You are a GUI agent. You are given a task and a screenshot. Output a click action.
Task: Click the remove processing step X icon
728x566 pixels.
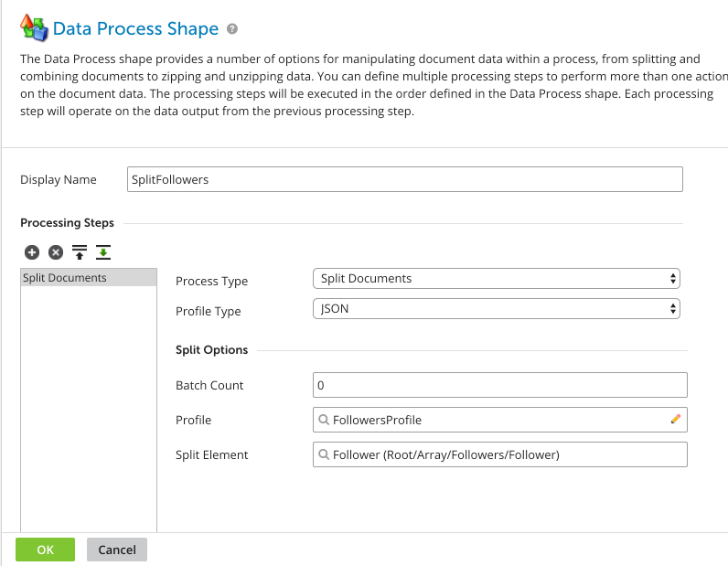click(x=56, y=252)
